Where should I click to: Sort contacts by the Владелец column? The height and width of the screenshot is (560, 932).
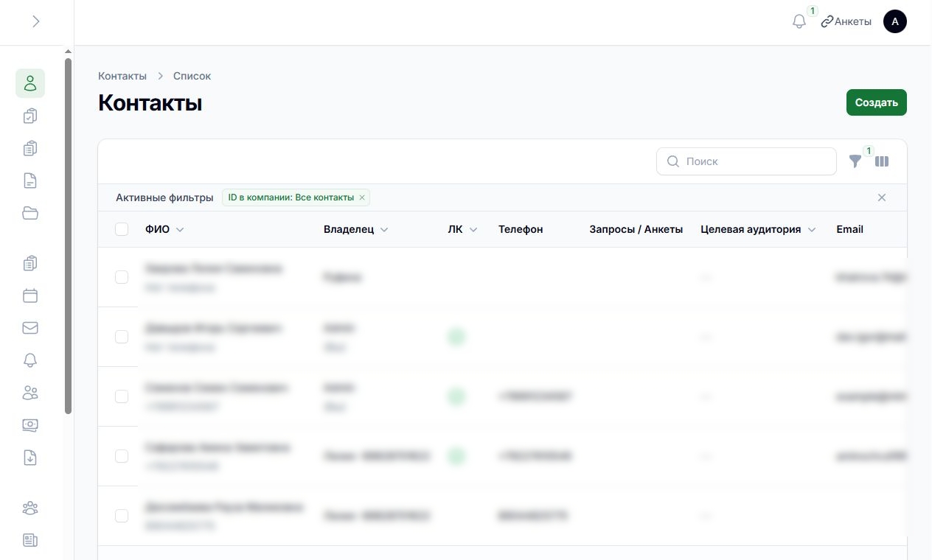point(355,229)
